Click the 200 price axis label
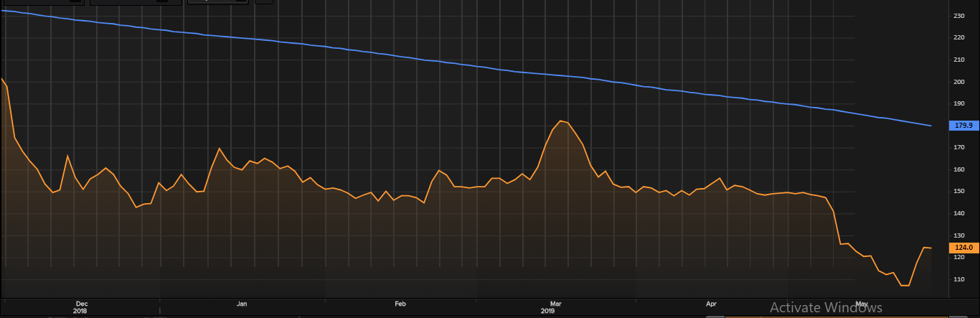The image size is (980, 318). pyautogui.click(x=959, y=82)
